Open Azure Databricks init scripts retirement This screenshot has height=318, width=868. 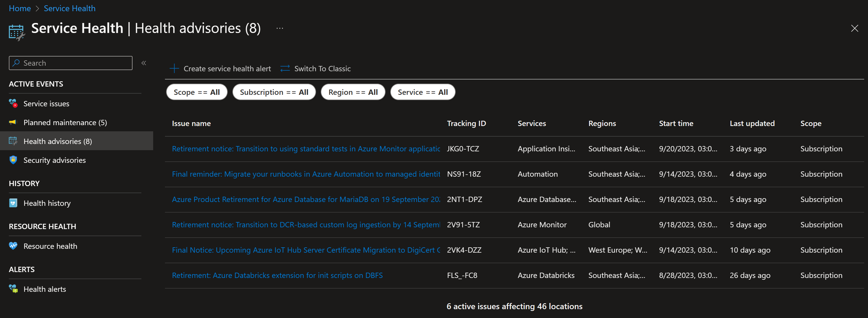pos(277,275)
